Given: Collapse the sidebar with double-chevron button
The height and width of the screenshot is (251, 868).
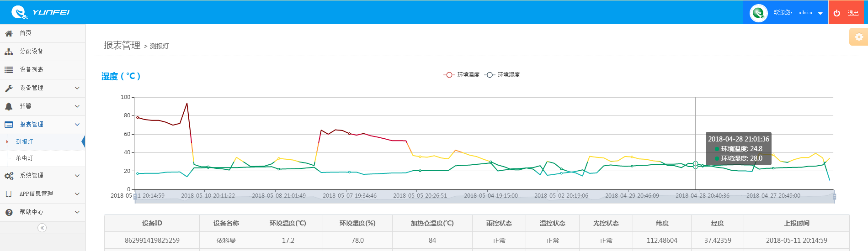Looking at the screenshot, I should tap(42, 228).
